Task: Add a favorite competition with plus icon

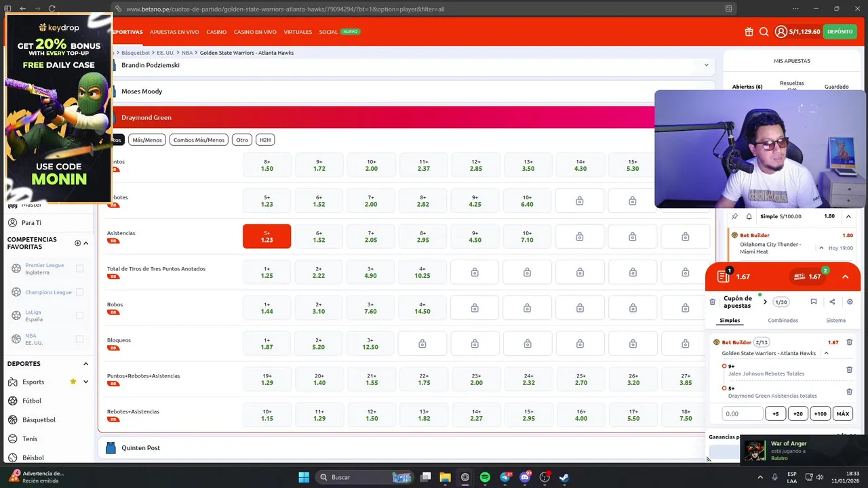Action: point(77,243)
